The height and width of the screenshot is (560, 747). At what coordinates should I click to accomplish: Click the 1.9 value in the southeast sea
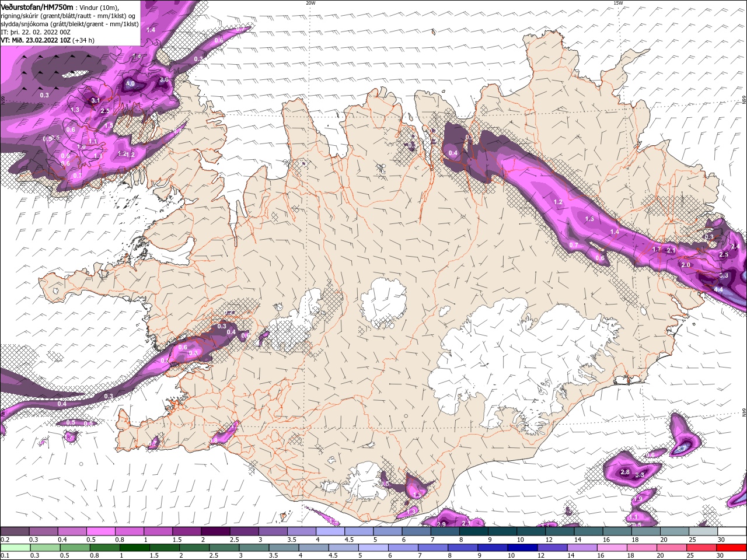coord(637,499)
